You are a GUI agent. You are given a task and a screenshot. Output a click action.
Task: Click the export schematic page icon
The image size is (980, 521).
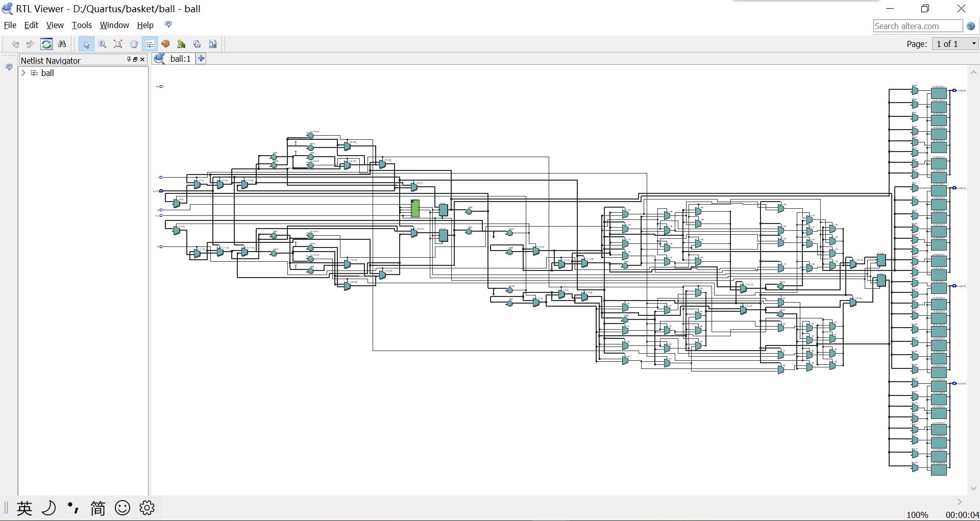(213, 44)
